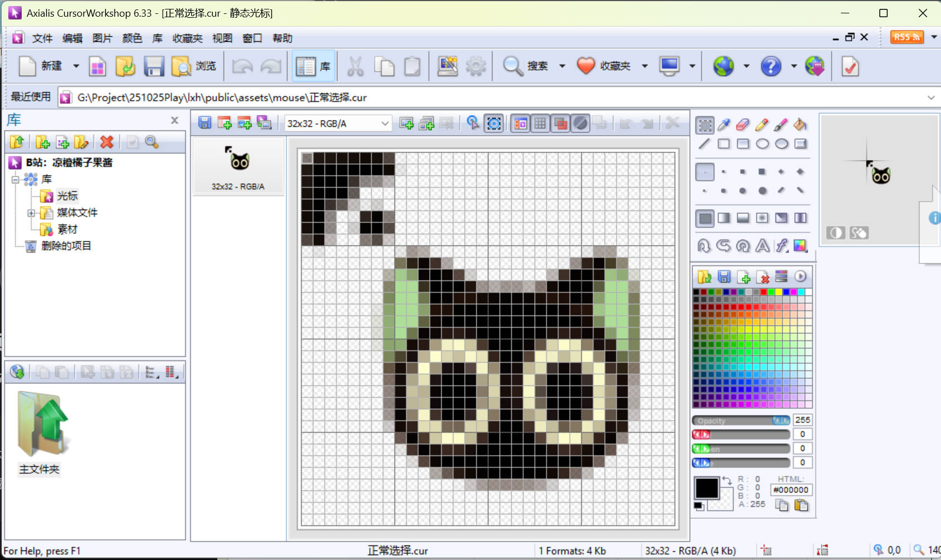Expand the 媒体文件 tree node
This screenshot has height=560, width=941.
point(31,213)
